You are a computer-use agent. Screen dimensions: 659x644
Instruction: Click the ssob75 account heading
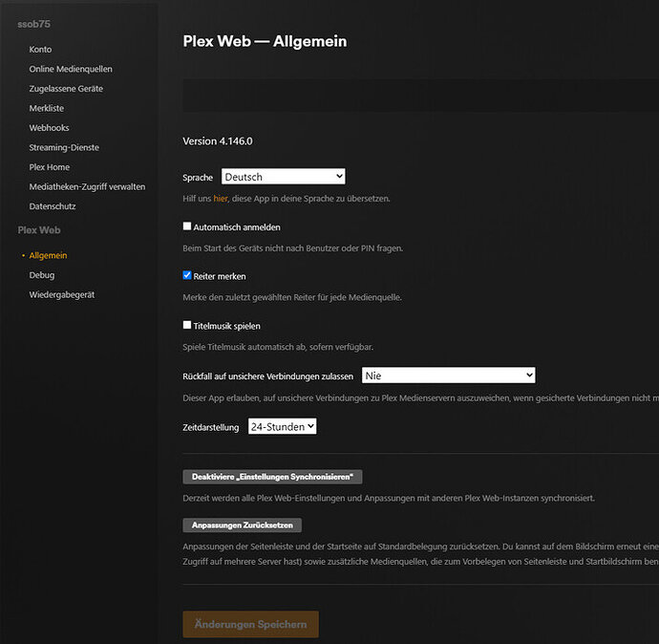coord(33,25)
